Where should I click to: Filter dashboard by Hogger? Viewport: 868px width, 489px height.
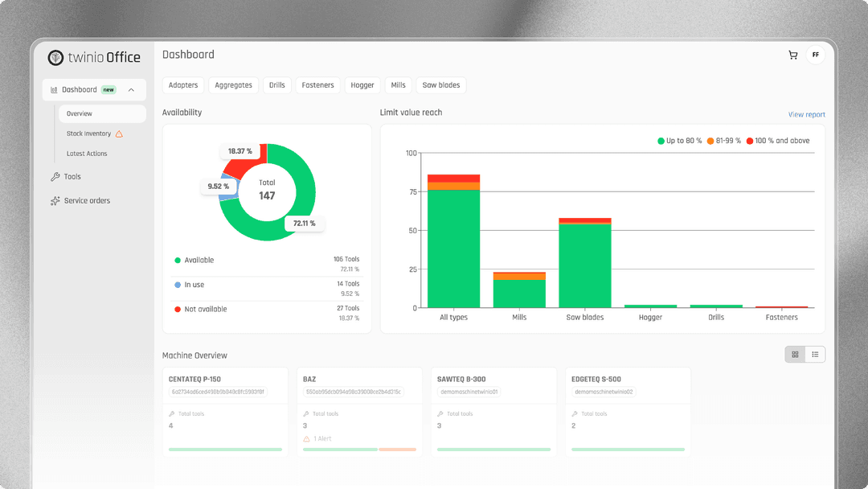[x=362, y=85]
